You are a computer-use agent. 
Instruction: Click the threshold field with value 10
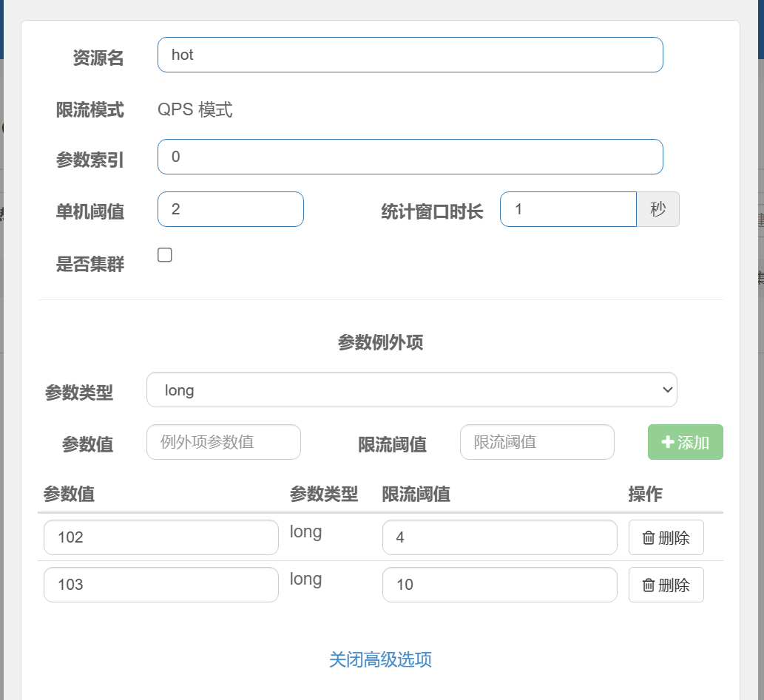[x=499, y=585]
